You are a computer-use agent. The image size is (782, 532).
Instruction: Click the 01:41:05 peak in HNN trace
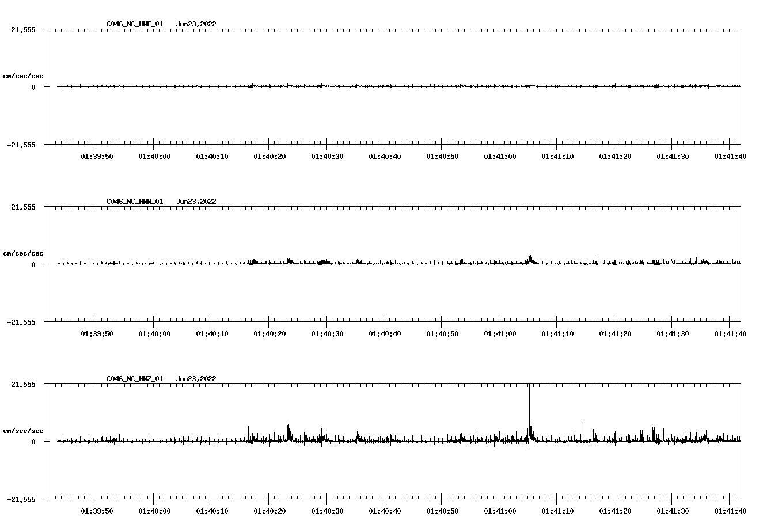coord(530,258)
